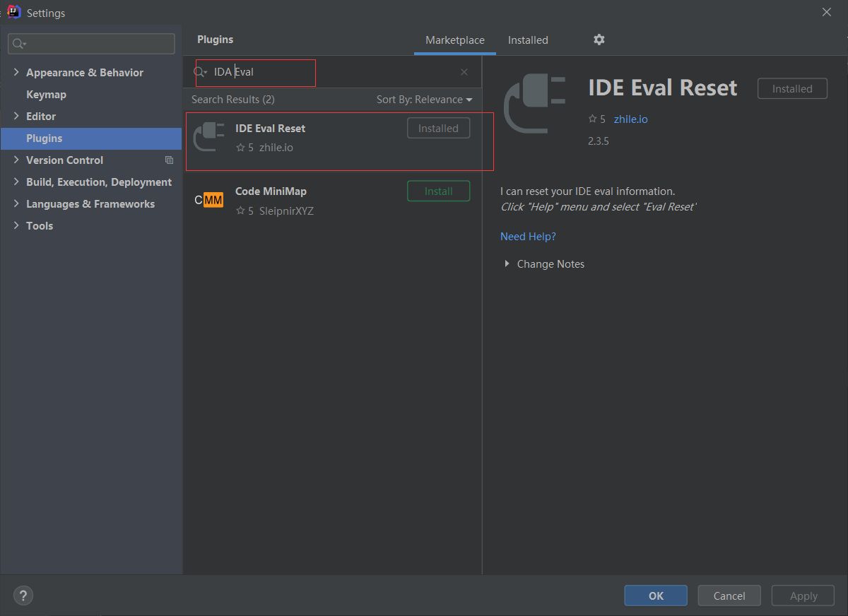
Task: Click the IDE Eval Reset detail heading
Action: [x=663, y=88]
